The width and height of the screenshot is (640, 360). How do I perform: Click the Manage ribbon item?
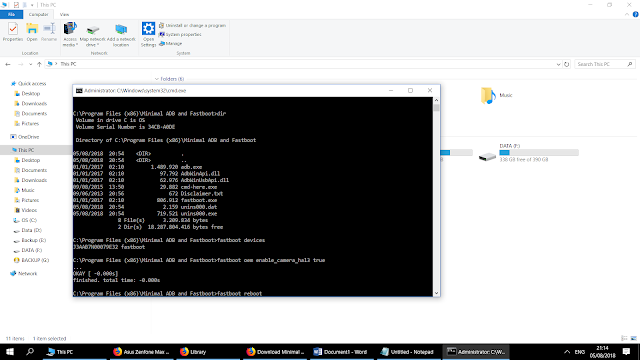coord(171,43)
